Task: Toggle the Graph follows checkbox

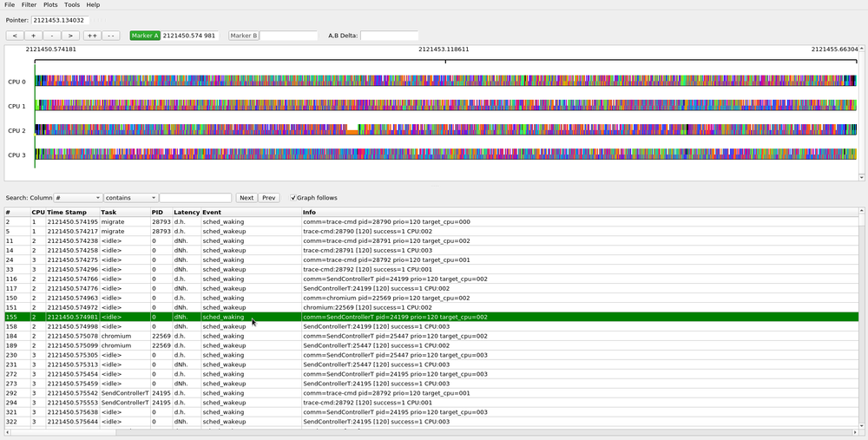Action: (293, 198)
